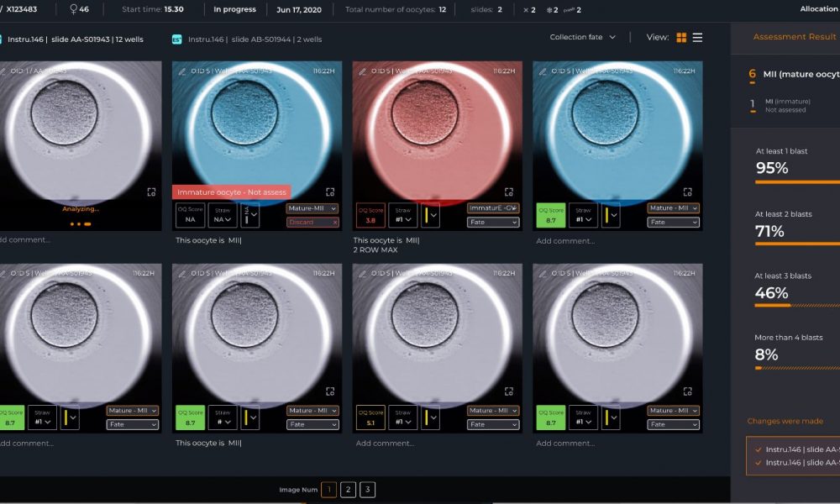Switch to grid view layout
Image resolution: width=840 pixels, height=504 pixels.
(x=681, y=38)
